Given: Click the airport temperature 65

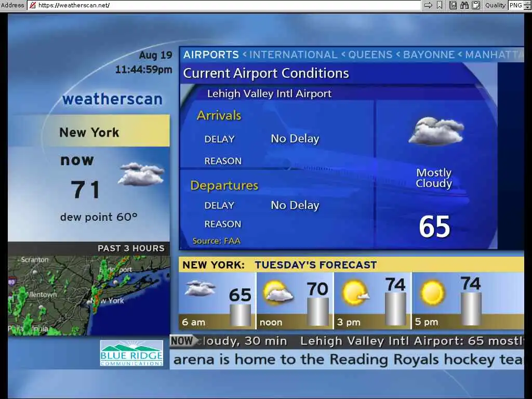Looking at the screenshot, I should coord(434,227).
